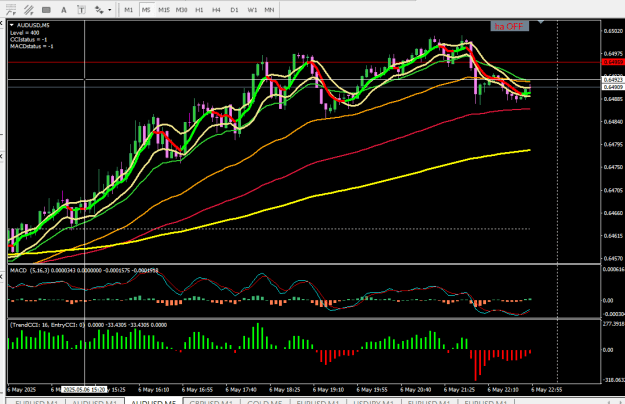Click the '6 May 2025' time axis label

pos(22,390)
